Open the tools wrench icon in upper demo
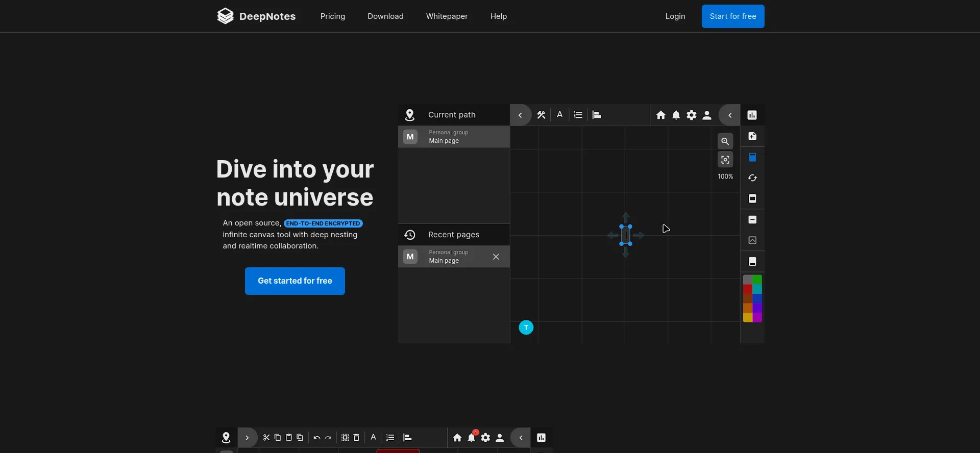 pyautogui.click(x=542, y=115)
